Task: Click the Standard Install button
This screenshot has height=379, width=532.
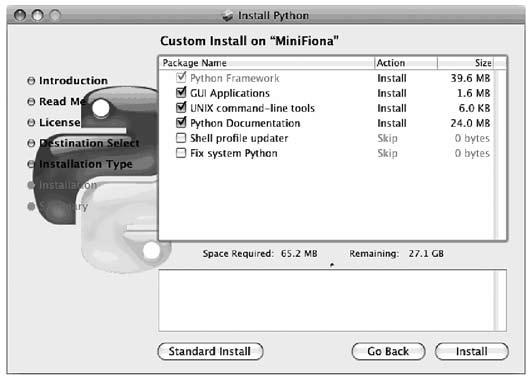Action: coord(210,351)
